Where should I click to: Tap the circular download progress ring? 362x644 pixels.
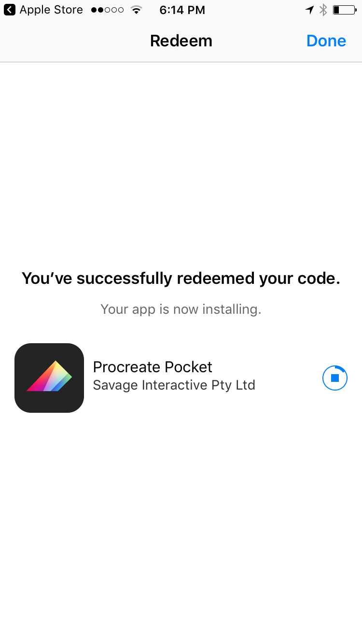pos(335,378)
